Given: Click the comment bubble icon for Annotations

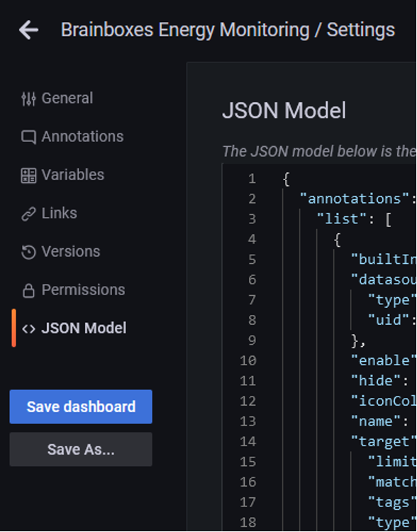Looking at the screenshot, I should coord(28,137).
